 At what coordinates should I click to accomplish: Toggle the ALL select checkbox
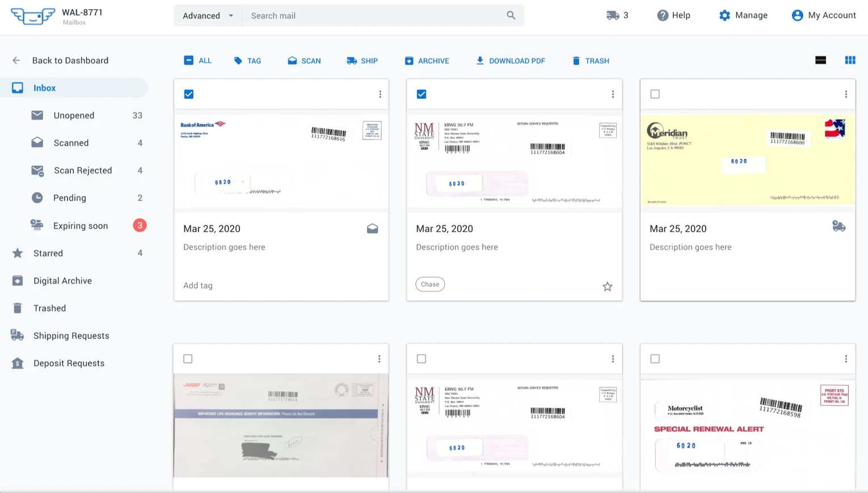[x=189, y=60]
